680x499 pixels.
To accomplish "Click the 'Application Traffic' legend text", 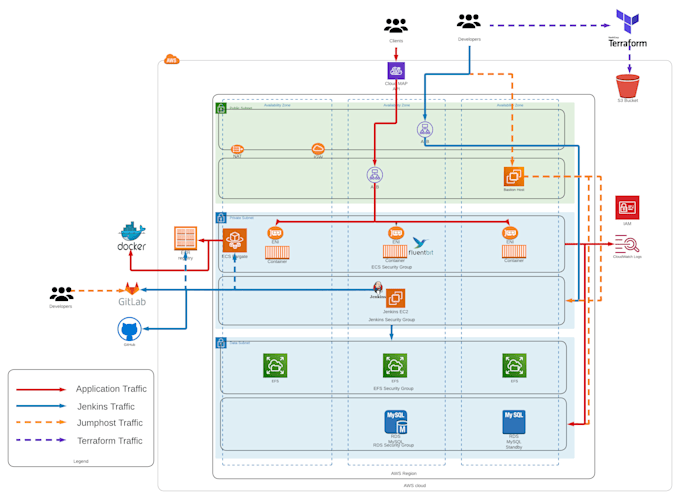I will click(x=111, y=389).
